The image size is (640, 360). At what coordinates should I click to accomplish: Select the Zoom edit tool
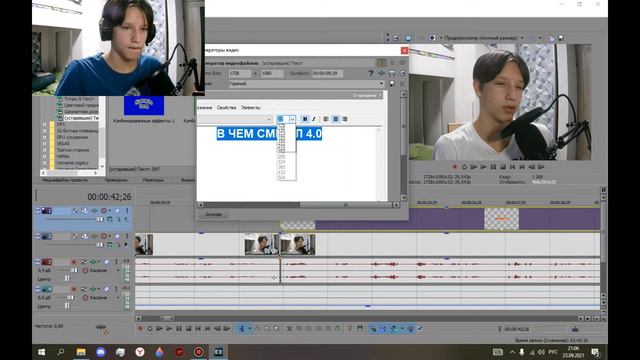tap(276, 329)
